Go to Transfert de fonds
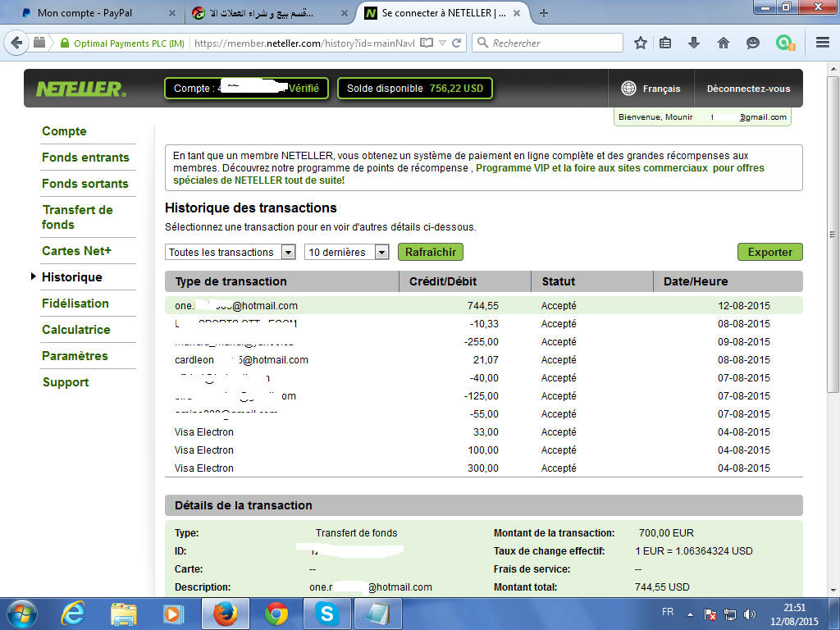This screenshot has height=630, width=840. tap(78, 217)
